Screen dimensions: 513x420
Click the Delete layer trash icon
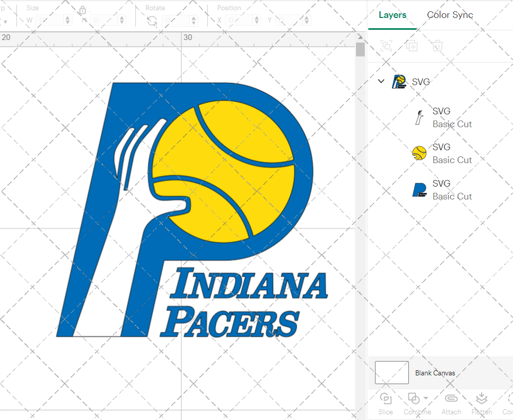[x=438, y=46]
